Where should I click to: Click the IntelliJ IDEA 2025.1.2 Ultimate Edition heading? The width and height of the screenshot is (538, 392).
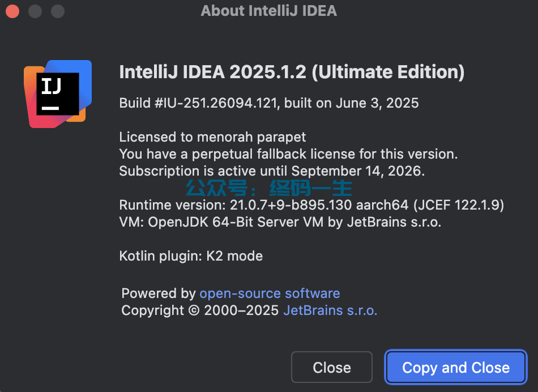point(292,73)
